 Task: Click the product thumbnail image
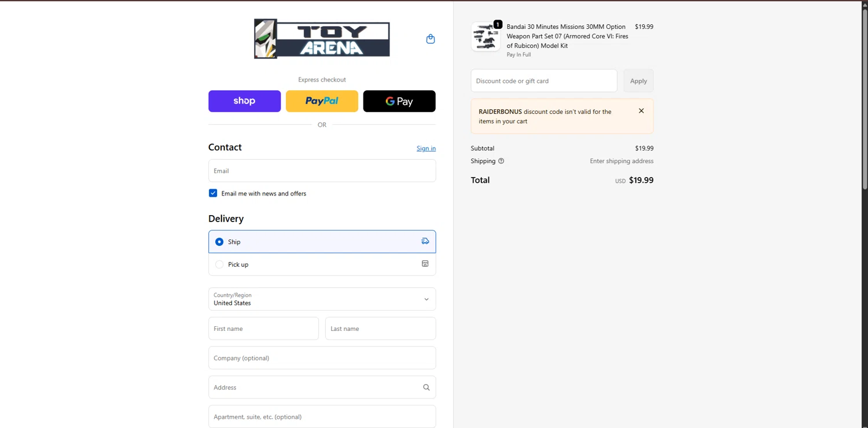pyautogui.click(x=486, y=37)
